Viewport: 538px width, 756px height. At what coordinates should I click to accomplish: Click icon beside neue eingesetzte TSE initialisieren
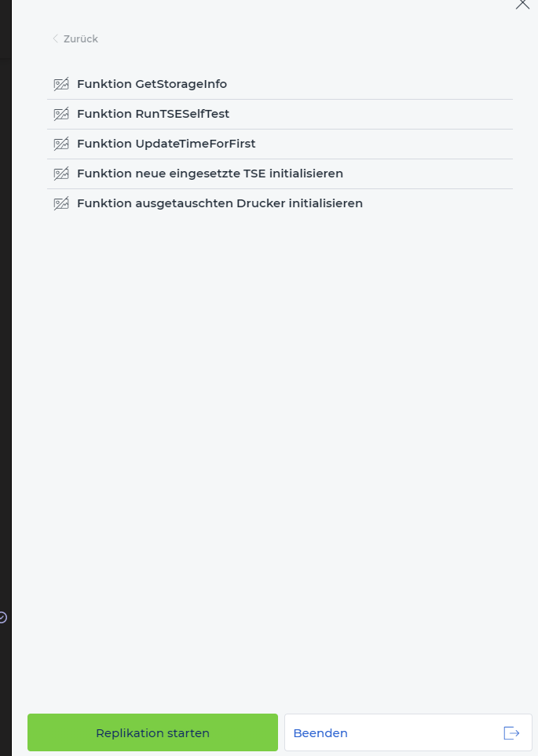coord(61,174)
